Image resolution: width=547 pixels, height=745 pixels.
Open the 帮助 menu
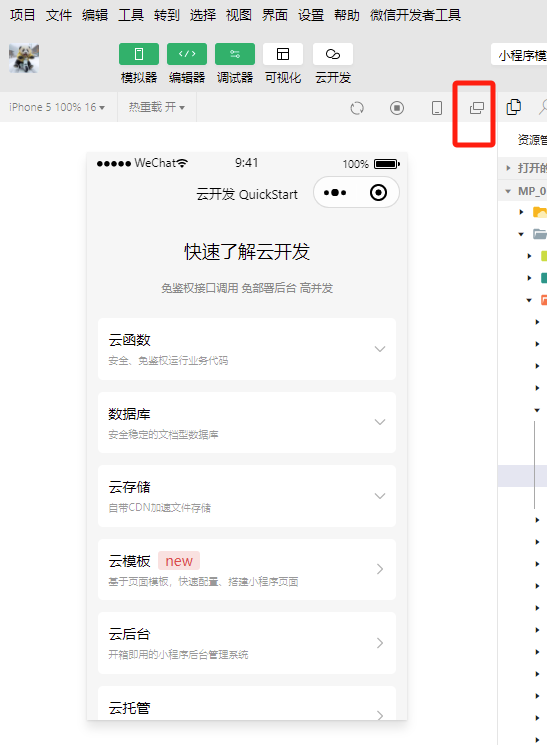[x=347, y=15]
